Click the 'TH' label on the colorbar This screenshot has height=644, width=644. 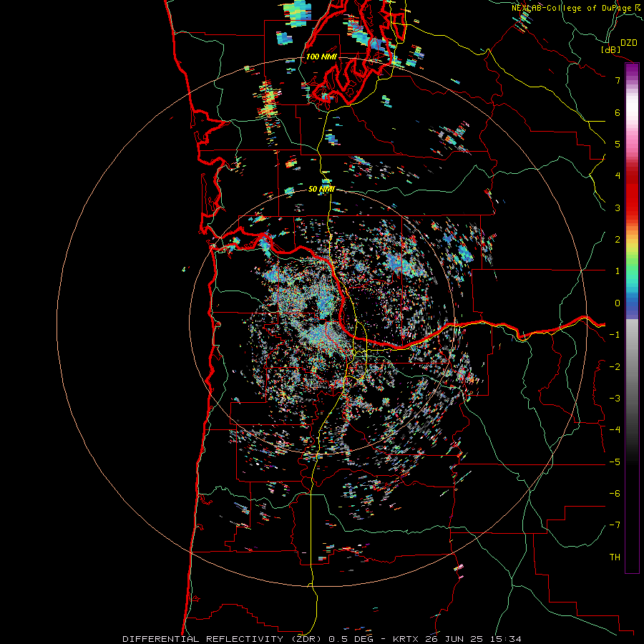(x=615, y=557)
